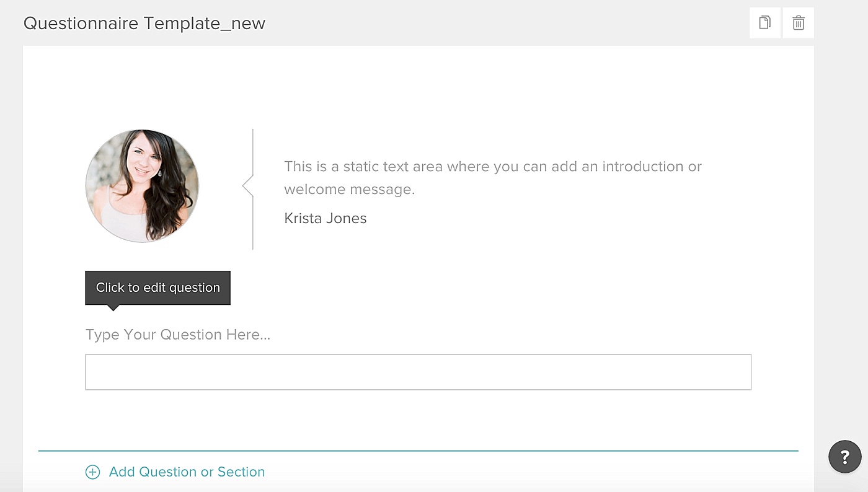Viewport: 868px width, 492px height.
Task: Click the notch on the vertical divider line
Action: coord(247,186)
